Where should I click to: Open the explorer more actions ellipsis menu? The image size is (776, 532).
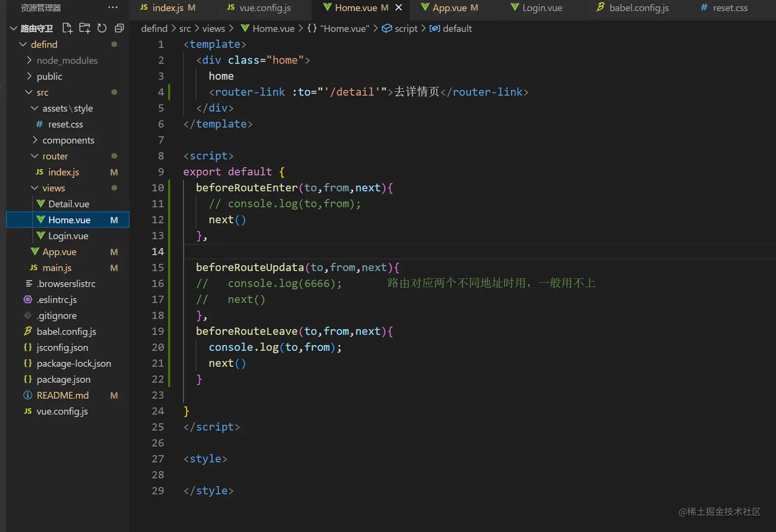tap(113, 8)
